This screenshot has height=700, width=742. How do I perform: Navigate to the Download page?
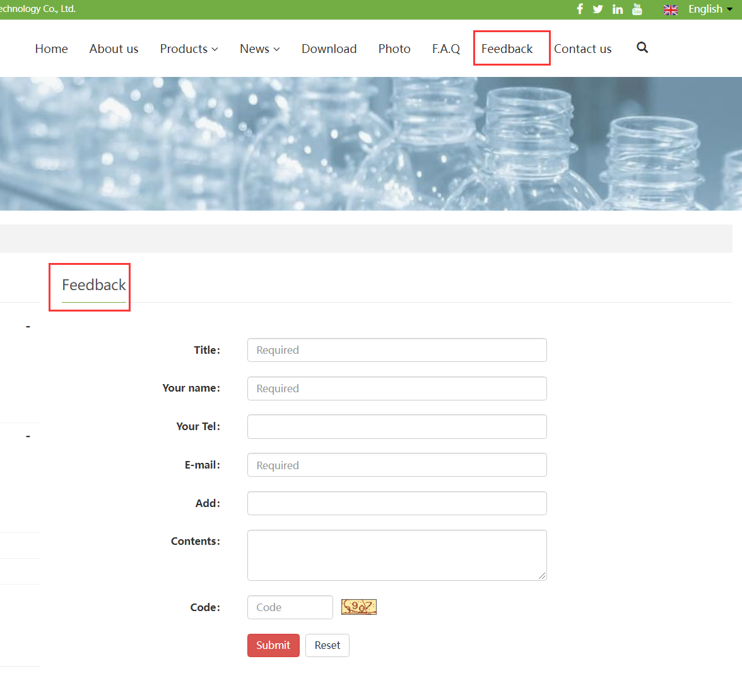329,49
